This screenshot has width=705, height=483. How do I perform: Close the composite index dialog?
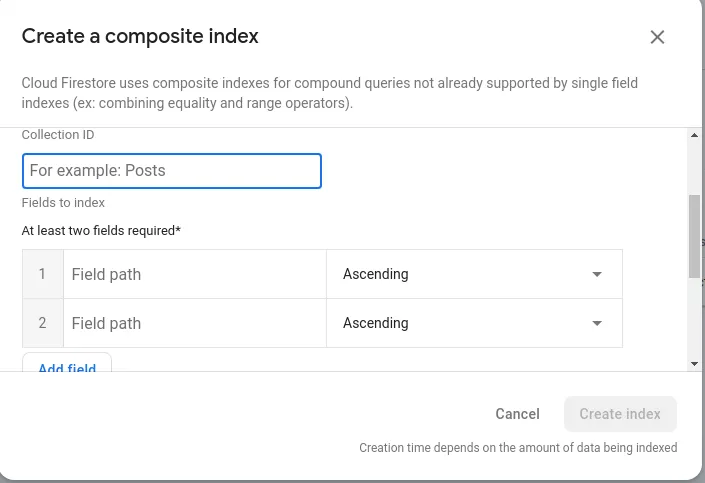pyautogui.click(x=657, y=37)
